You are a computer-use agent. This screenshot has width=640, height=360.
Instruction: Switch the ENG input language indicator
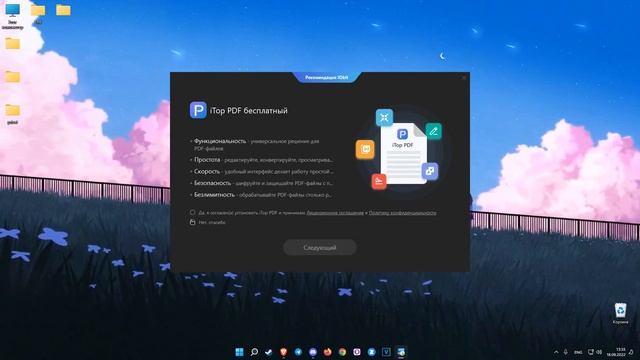(578, 352)
